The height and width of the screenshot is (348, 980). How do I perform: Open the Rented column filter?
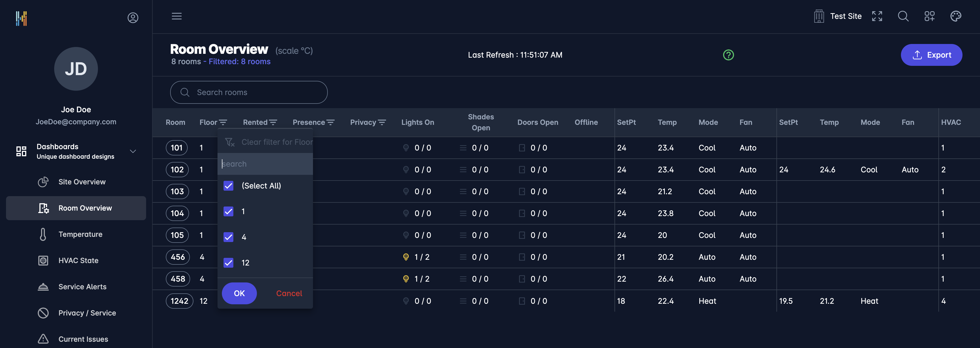point(273,122)
